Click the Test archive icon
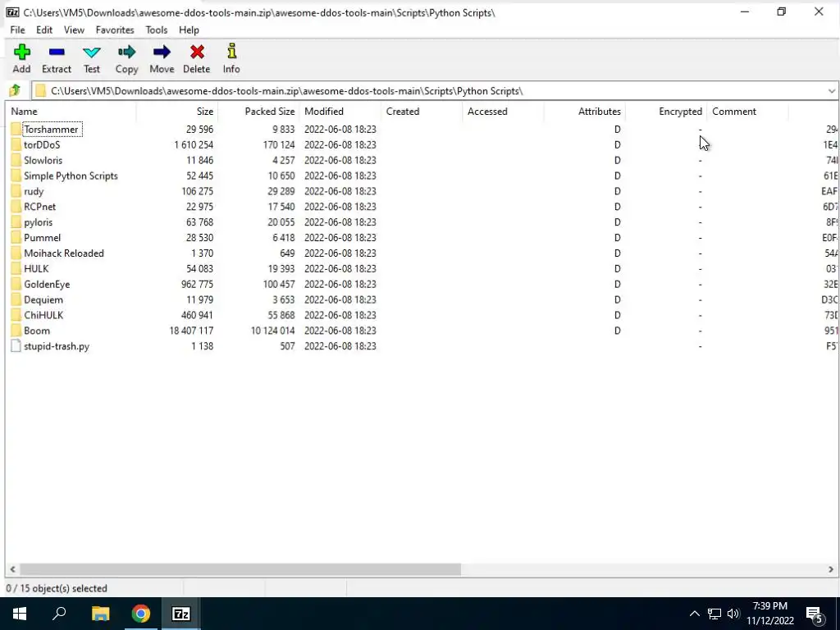The height and width of the screenshot is (630, 840). (x=92, y=52)
